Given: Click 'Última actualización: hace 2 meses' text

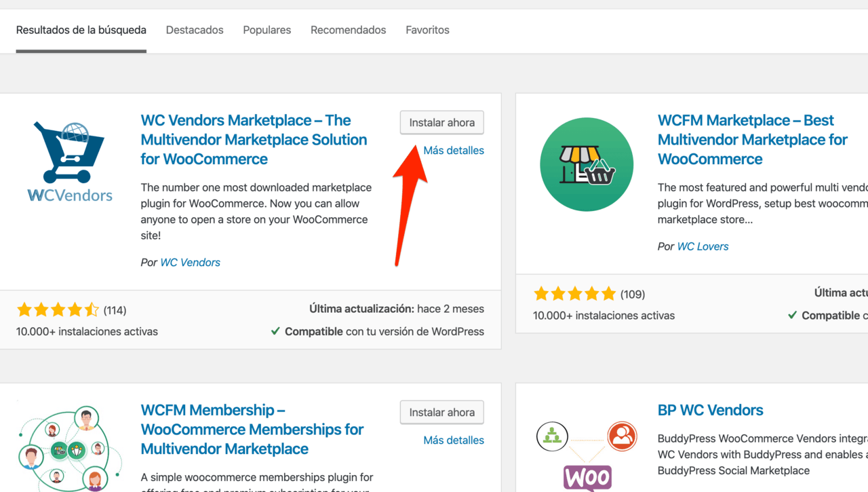Looking at the screenshot, I should click(397, 309).
